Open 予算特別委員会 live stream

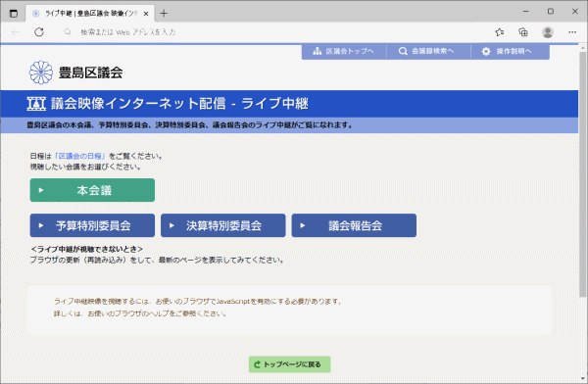(x=92, y=225)
